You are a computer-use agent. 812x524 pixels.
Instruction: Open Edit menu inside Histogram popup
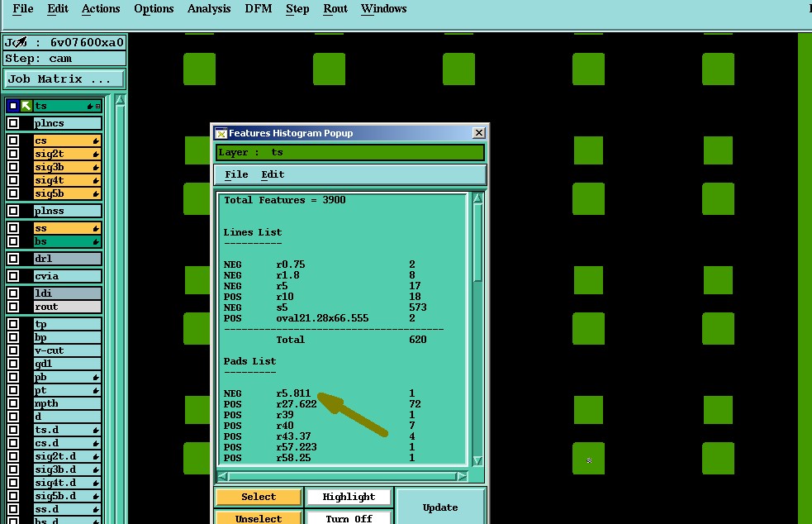click(273, 174)
